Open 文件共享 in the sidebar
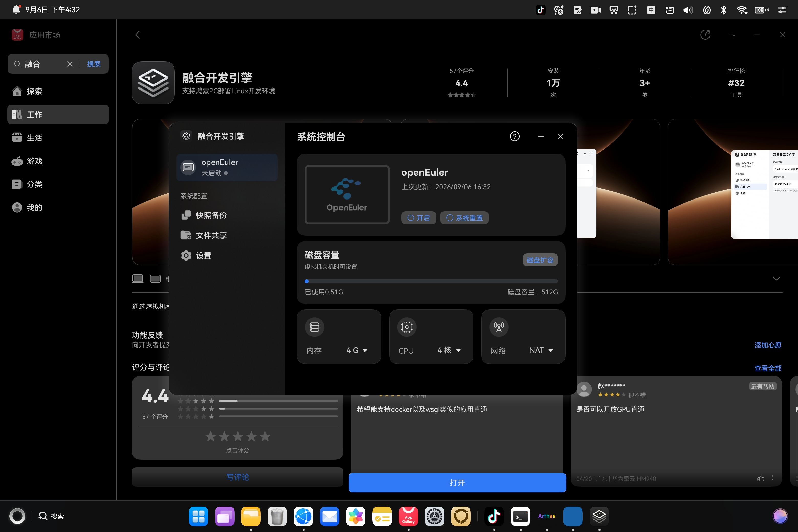 tap(227, 235)
